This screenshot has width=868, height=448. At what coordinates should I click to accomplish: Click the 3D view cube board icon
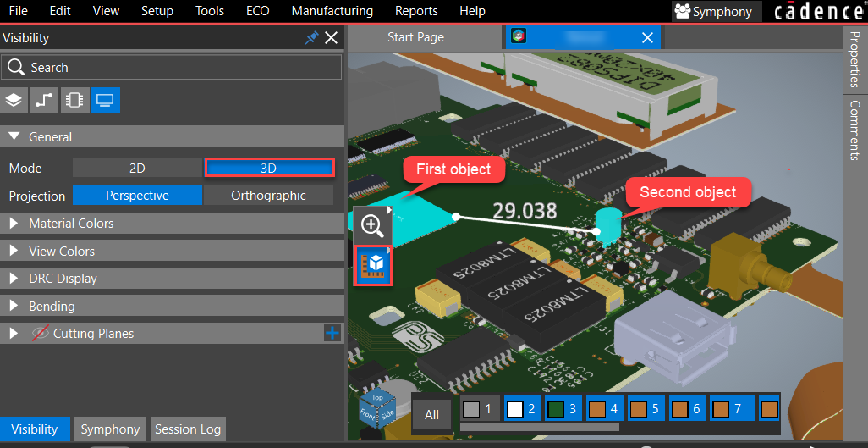tap(372, 266)
